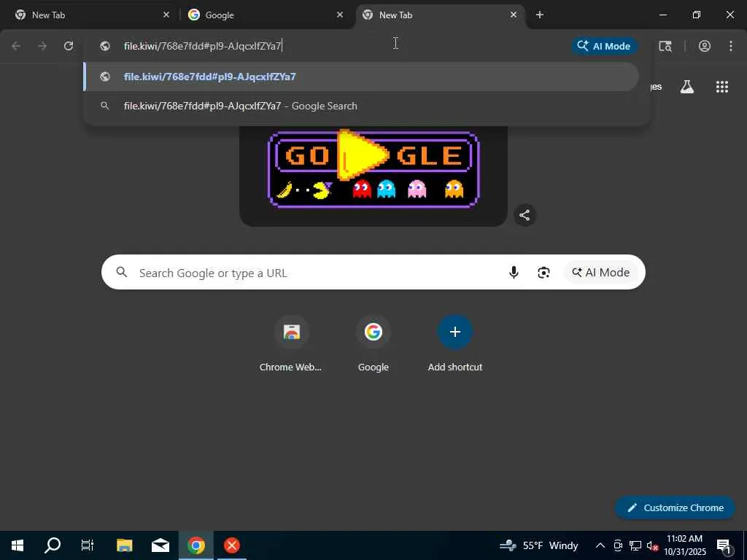Close the Google tab
This screenshot has width=747, height=560.
[x=340, y=15]
